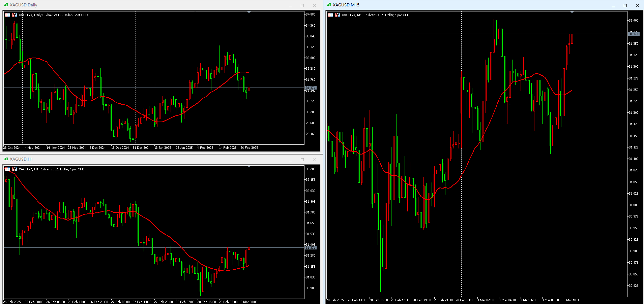Open Depth of Market icon on H1 chart
This screenshot has width=644, height=304.
pos(14,169)
